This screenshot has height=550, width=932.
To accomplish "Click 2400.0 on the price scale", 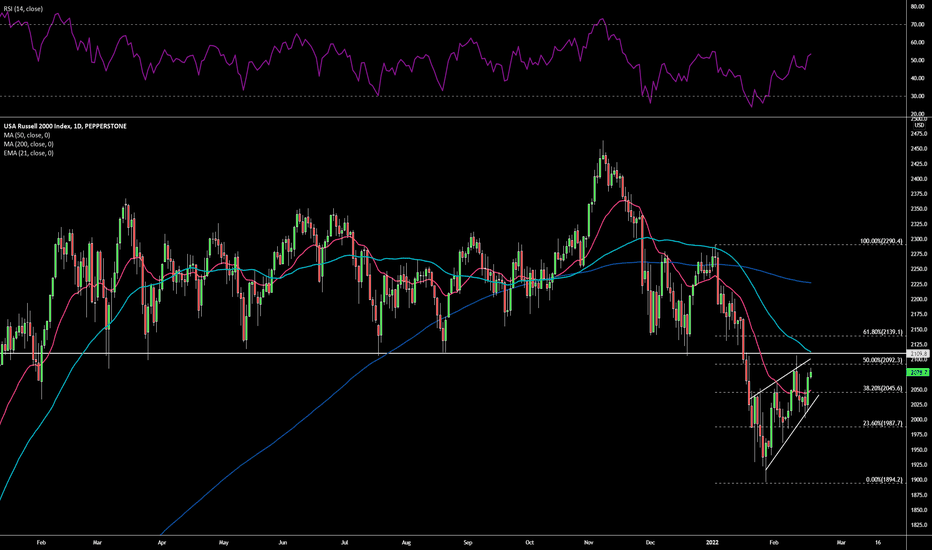I will click(919, 178).
